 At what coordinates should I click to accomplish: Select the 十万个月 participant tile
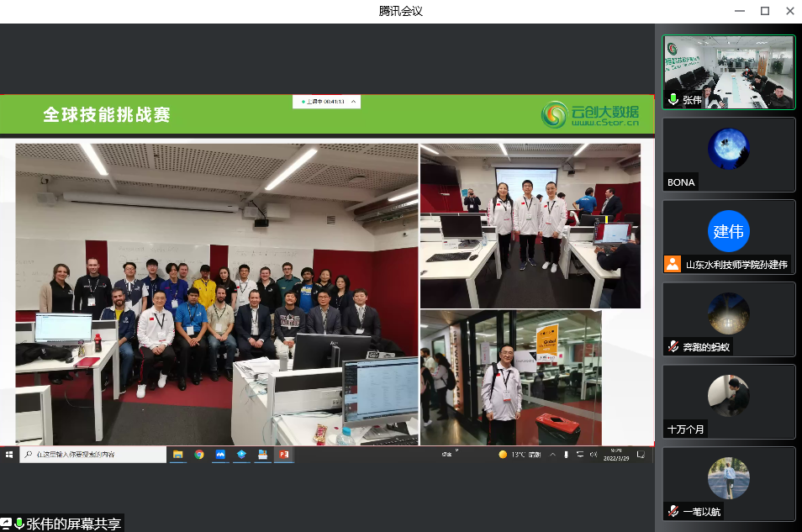click(729, 402)
